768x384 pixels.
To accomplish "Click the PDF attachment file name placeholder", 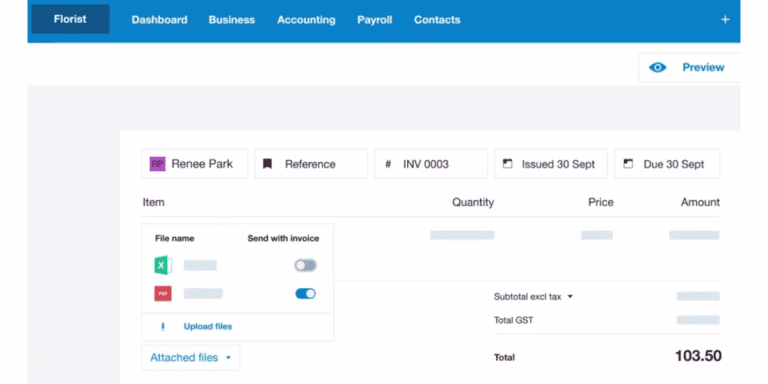I will tap(203, 293).
